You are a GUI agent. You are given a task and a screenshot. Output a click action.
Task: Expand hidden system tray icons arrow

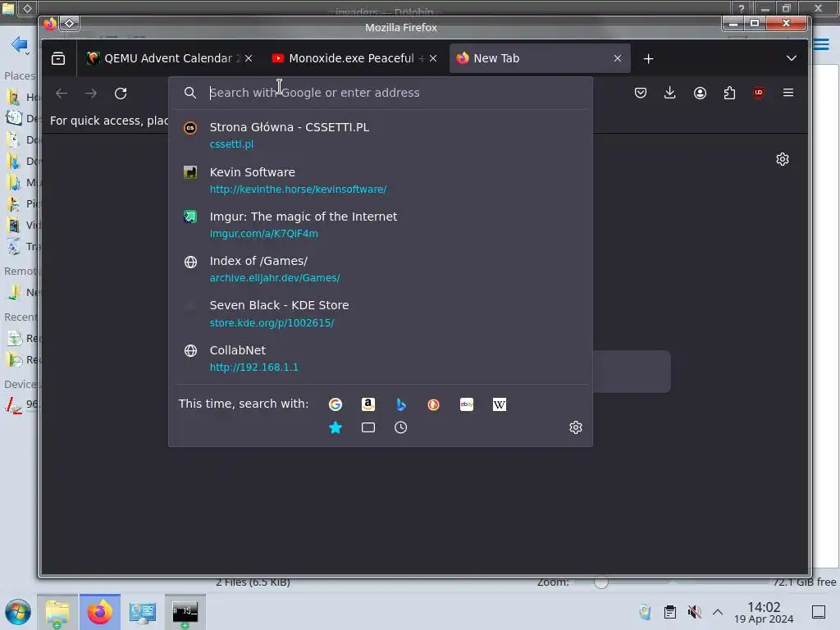tap(718, 612)
